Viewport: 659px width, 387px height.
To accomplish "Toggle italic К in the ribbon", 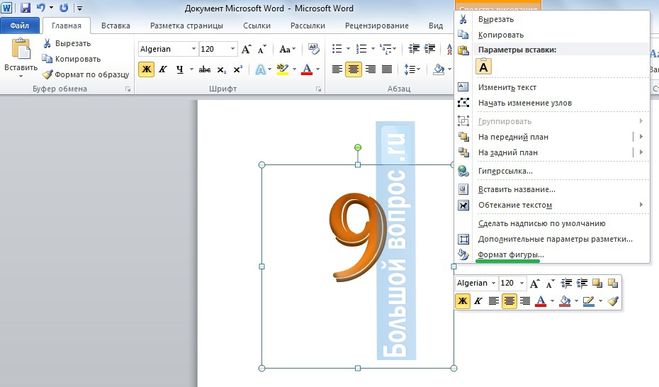I will 163,69.
